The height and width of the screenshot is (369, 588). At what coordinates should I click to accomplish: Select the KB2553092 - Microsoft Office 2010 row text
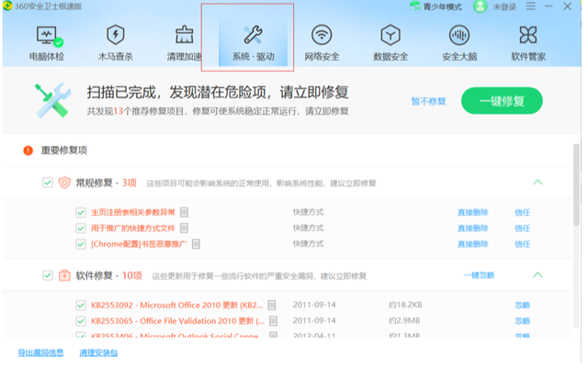[x=177, y=306]
